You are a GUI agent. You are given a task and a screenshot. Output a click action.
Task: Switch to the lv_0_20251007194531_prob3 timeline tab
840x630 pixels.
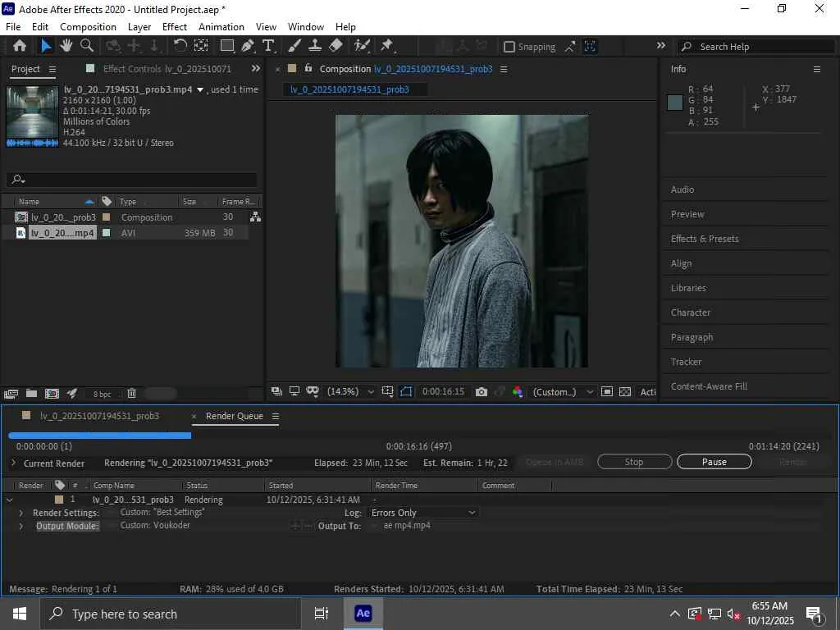[99, 416]
